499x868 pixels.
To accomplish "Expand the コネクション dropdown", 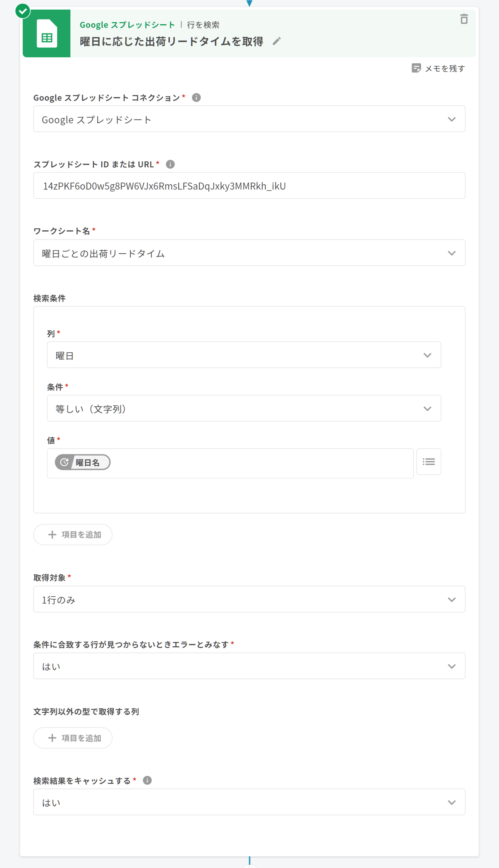I will (249, 119).
